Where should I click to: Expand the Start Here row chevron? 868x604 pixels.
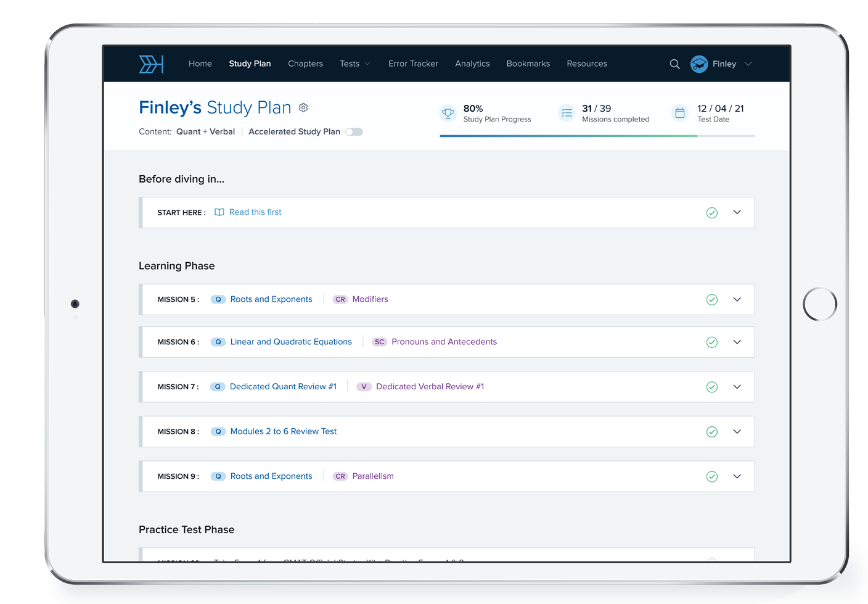coord(737,212)
